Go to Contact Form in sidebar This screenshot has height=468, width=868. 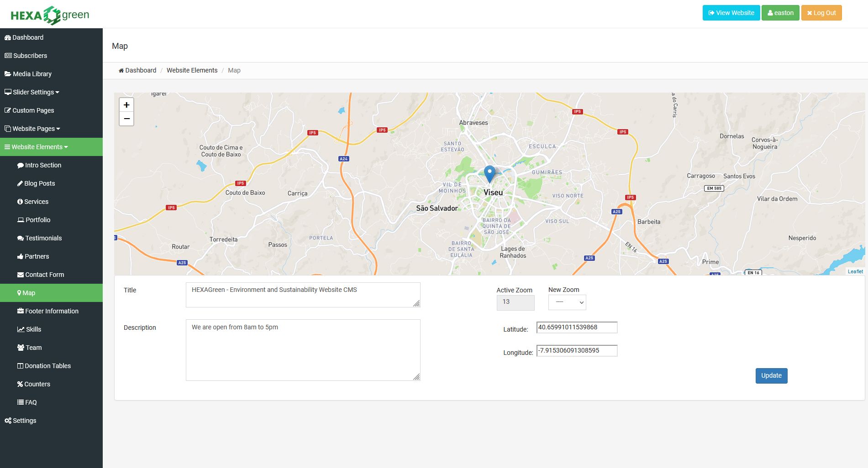44,275
